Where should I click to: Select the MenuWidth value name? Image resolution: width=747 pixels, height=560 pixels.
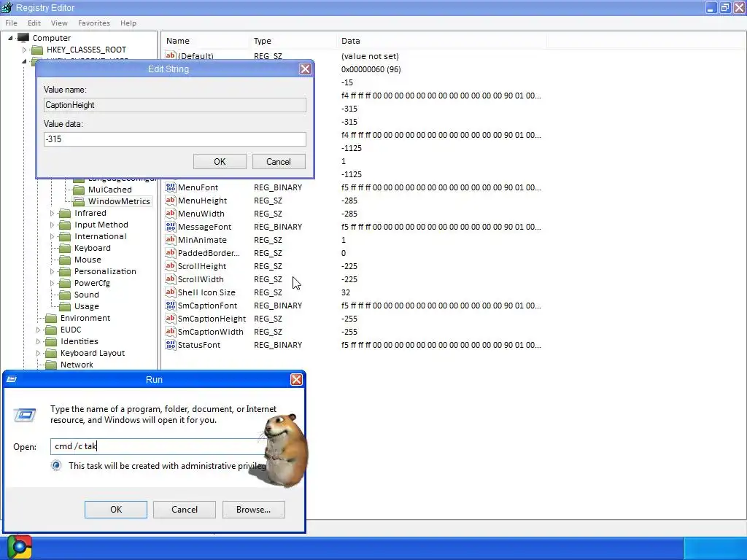pyautogui.click(x=201, y=214)
